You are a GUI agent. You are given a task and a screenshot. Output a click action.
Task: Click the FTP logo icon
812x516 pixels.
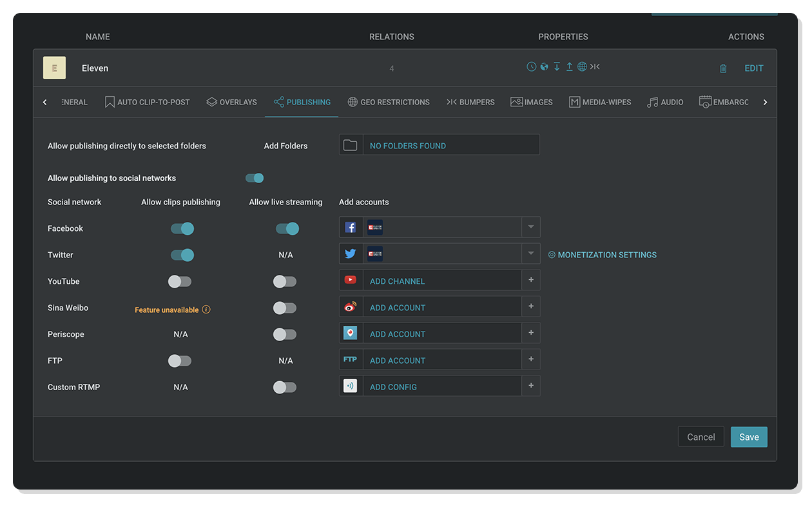coord(351,359)
